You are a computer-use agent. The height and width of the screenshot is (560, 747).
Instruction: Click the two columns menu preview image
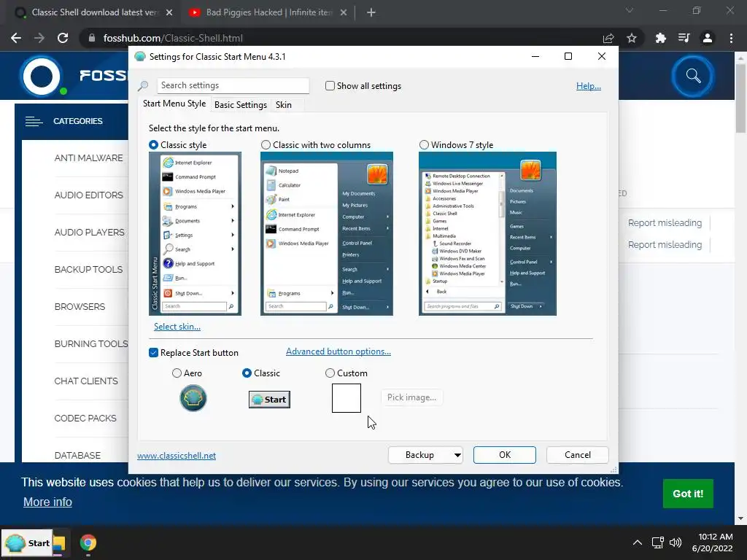click(x=327, y=234)
